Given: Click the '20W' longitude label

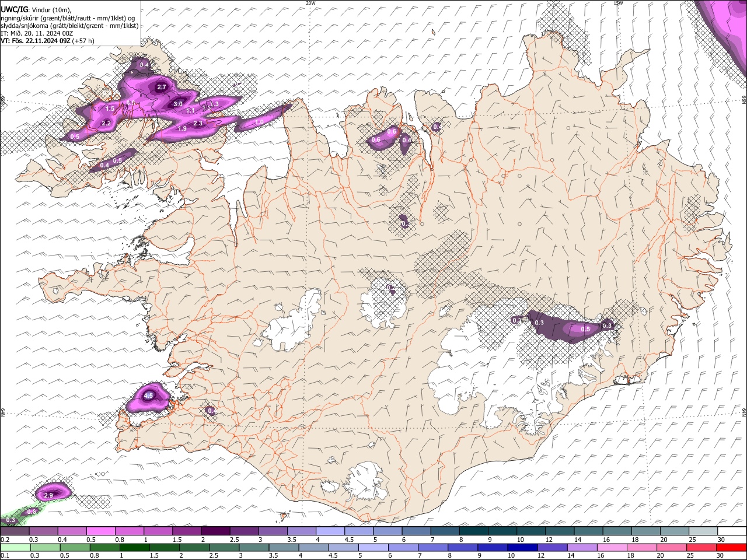Looking at the screenshot, I should point(310,3).
